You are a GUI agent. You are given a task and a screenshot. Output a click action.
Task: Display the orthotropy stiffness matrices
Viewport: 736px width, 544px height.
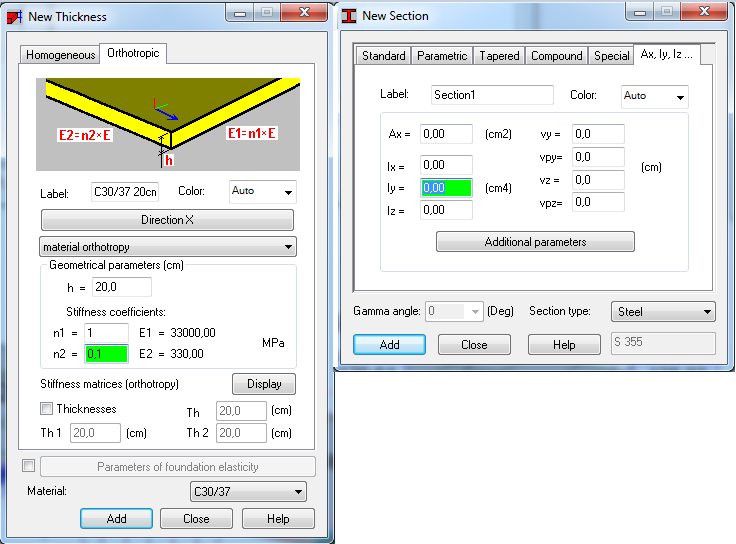point(264,384)
